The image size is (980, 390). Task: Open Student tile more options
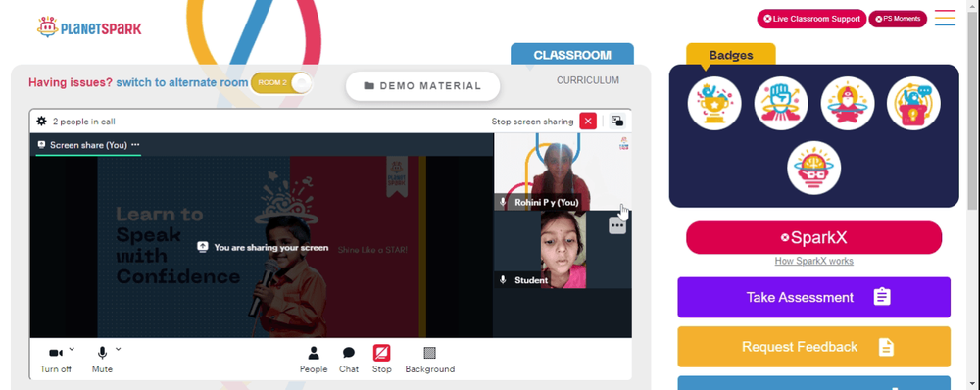click(x=616, y=225)
